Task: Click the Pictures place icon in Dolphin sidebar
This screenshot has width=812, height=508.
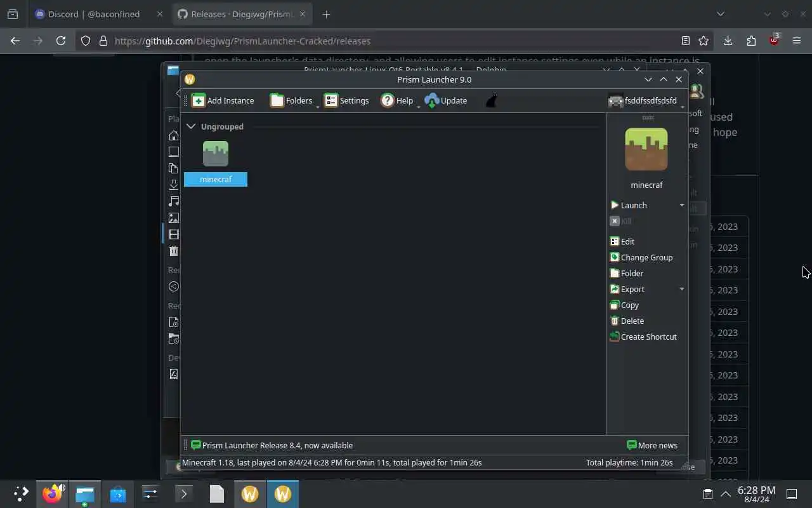Action: click(x=174, y=218)
